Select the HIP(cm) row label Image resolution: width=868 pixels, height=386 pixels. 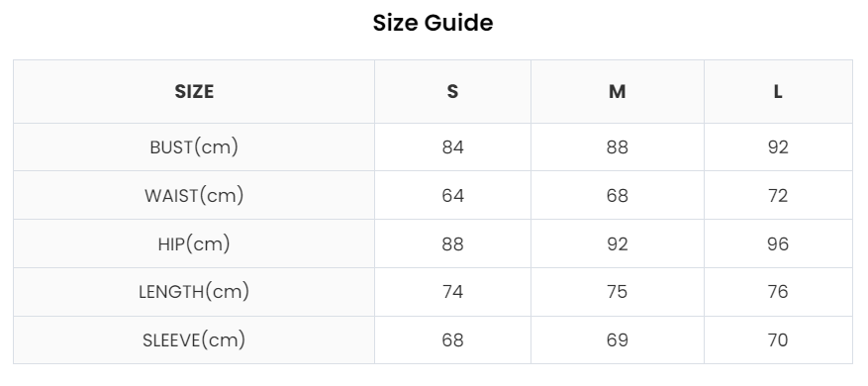tap(194, 243)
